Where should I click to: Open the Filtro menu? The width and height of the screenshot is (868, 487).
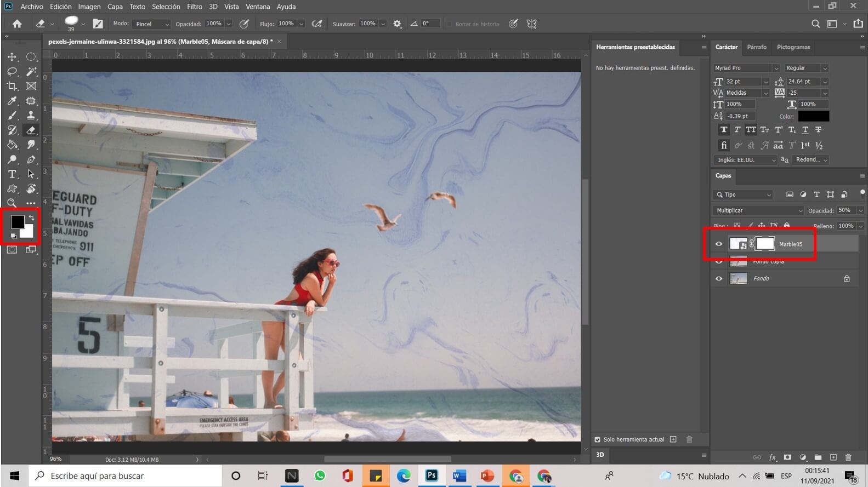pyautogui.click(x=194, y=7)
